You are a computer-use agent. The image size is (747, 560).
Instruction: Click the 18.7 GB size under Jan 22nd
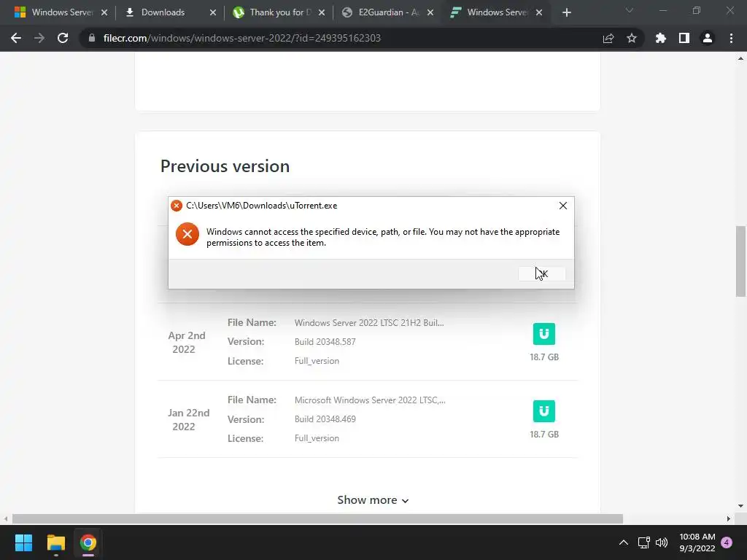(x=544, y=435)
